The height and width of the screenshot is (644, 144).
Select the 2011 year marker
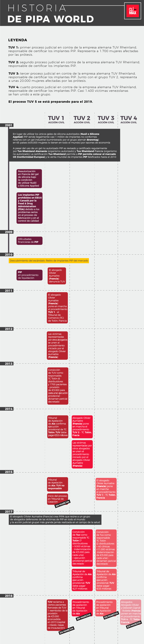7,291
